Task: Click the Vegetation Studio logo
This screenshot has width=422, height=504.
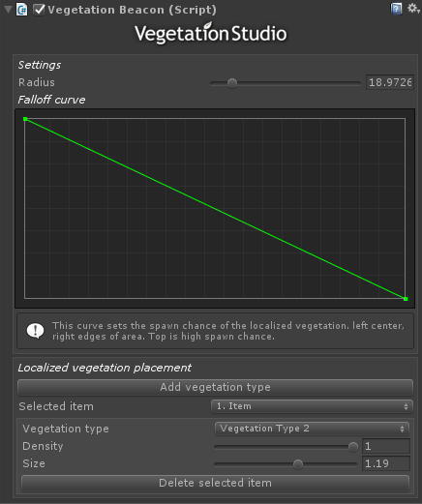Action: point(211,33)
